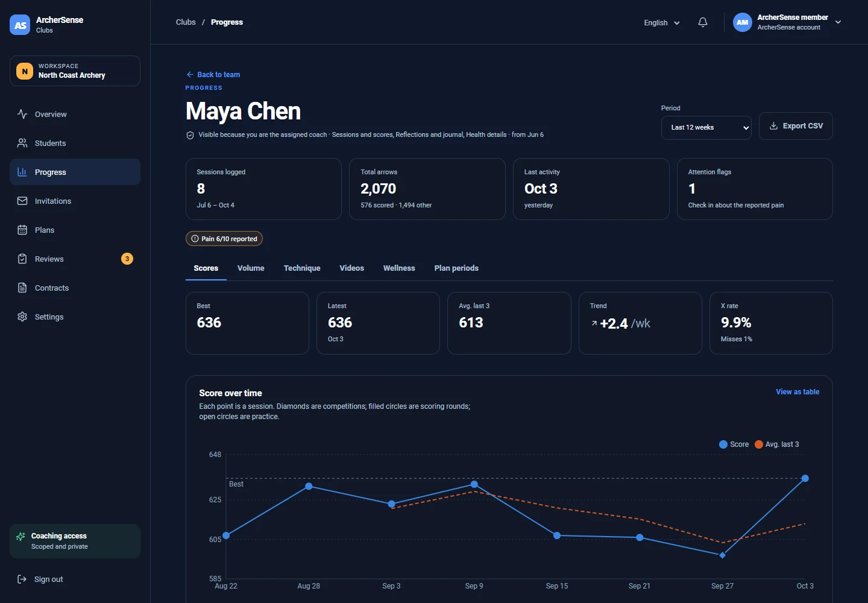Select the Aug 28 score point on the chart
This screenshot has width=868, height=603.
click(309, 486)
